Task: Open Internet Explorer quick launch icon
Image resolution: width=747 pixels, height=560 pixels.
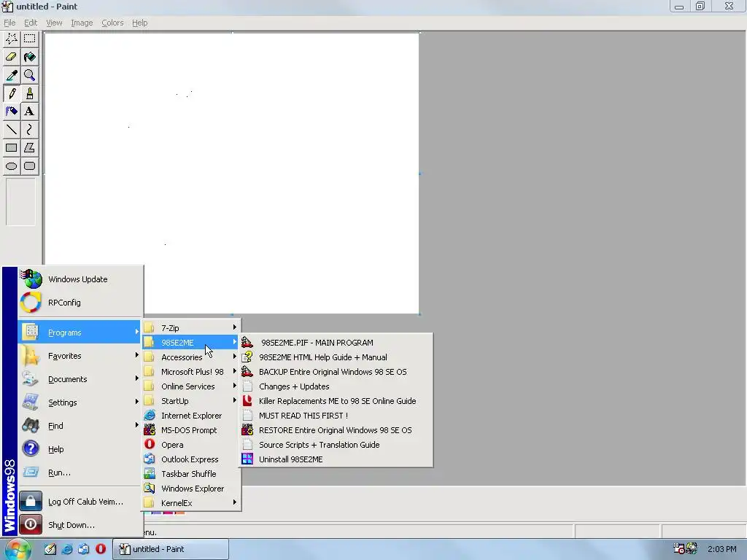Action: click(x=67, y=549)
